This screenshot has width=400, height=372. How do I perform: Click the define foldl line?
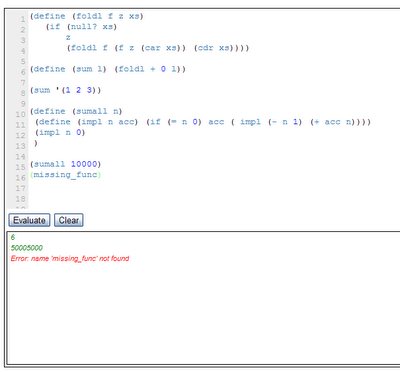87,16
